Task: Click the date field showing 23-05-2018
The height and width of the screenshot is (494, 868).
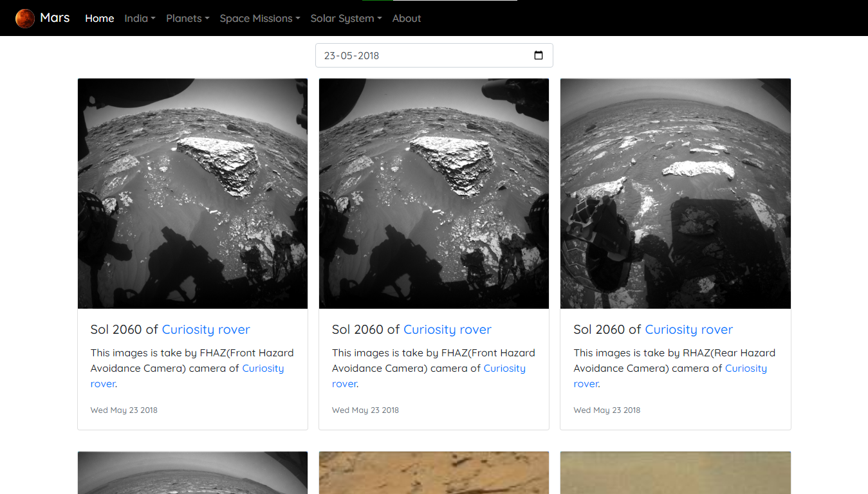Action: (x=434, y=55)
